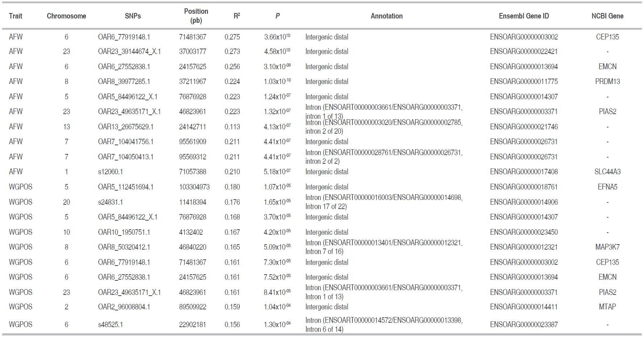Click the SNPs column header
Image resolution: width=644 pixels, height=338 pixels.
133,16
